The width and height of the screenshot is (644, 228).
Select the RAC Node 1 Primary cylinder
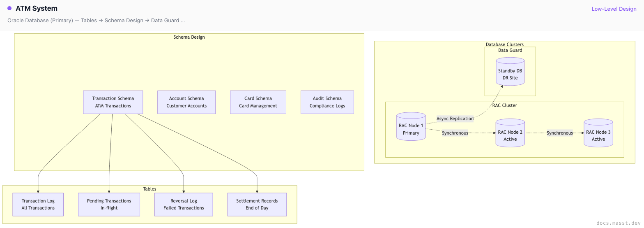(x=411, y=127)
